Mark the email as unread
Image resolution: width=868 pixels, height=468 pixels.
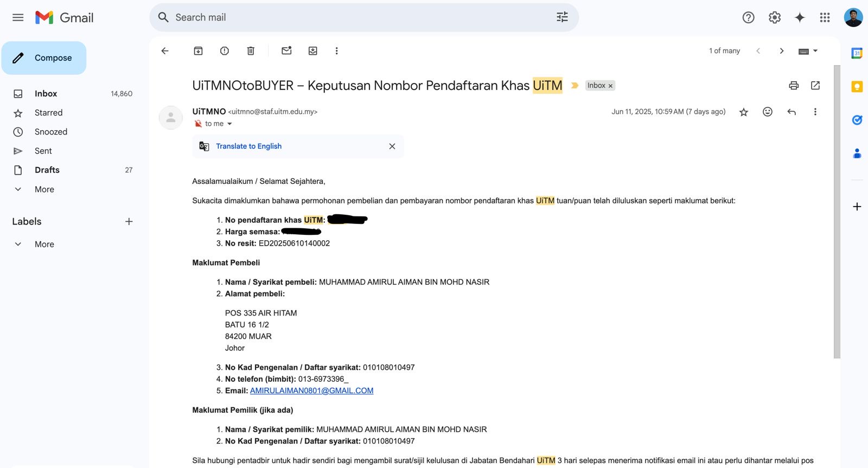tap(286, 51)
